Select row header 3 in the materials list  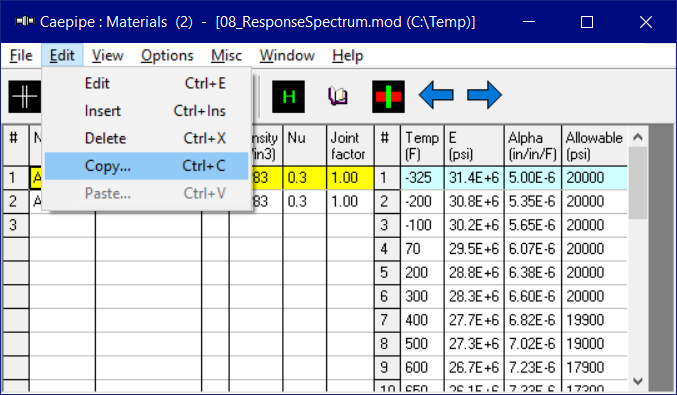[16, 225]
